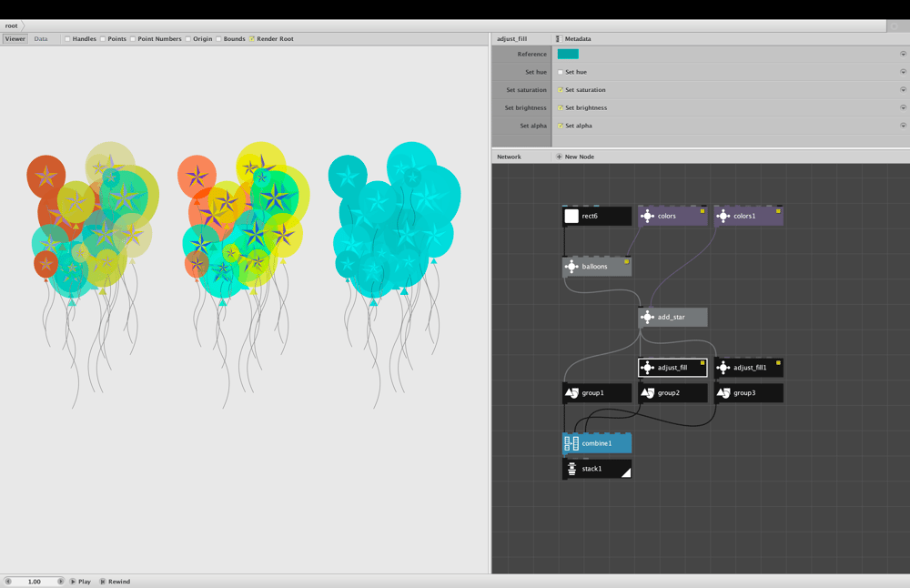The height and width of the screenshot is (588, 910).
Task: Disable the Render Root checkbox
Action: [252, 39]
